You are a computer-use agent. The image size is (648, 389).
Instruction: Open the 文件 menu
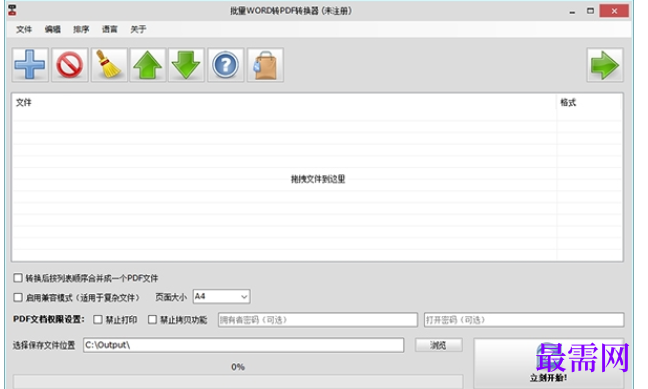coord(24,29)
